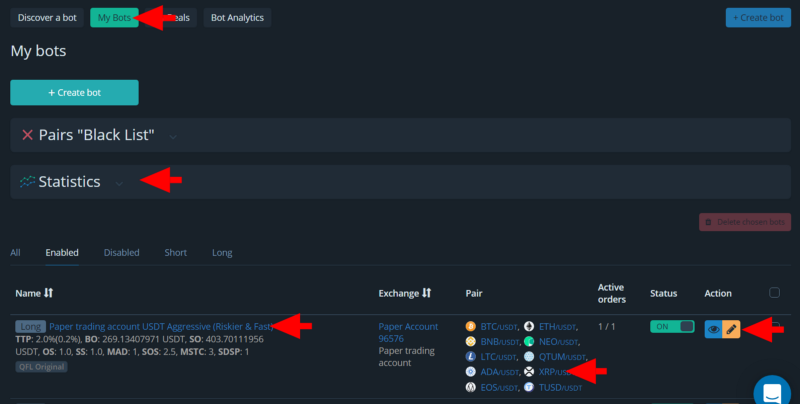Select the Long filter tab

222,252
